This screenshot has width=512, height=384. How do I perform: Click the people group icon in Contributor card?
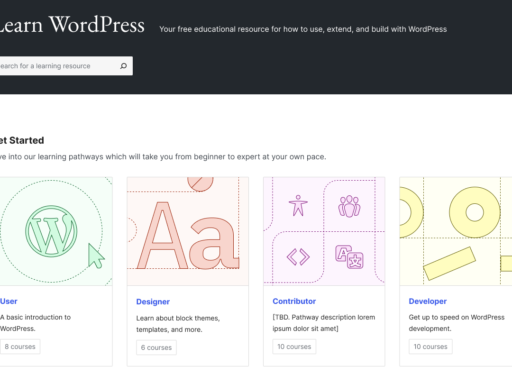point(349,206)
